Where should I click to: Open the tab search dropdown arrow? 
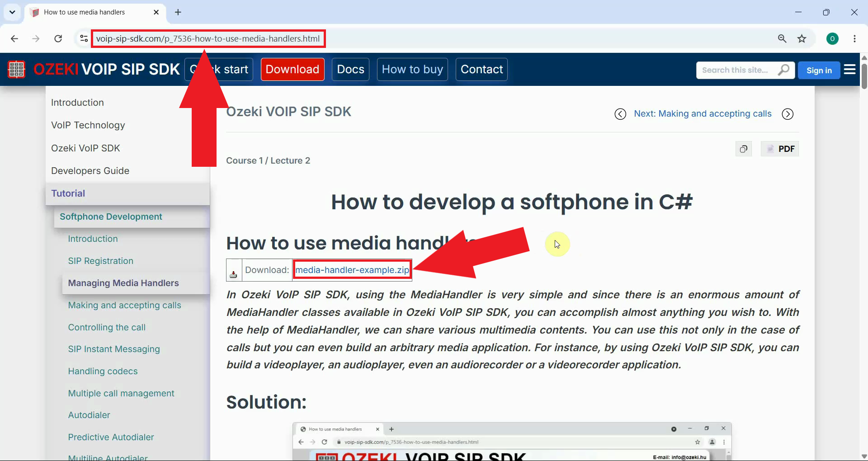coord(12,12)
